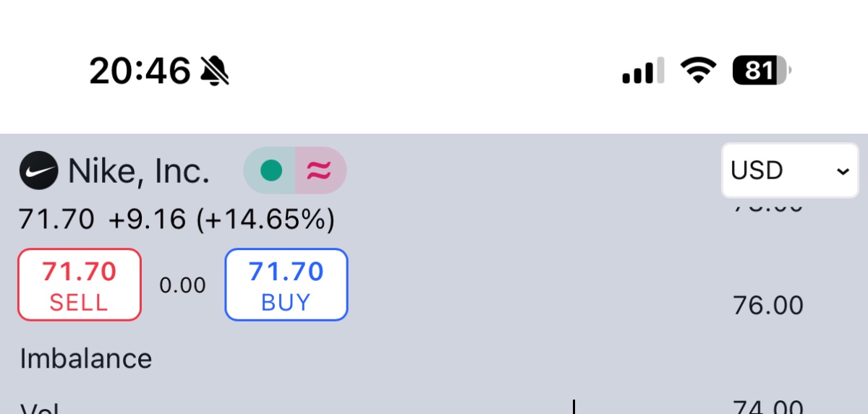
Task: Tap the cellular signal bars icon
Action: pos(643,71)
